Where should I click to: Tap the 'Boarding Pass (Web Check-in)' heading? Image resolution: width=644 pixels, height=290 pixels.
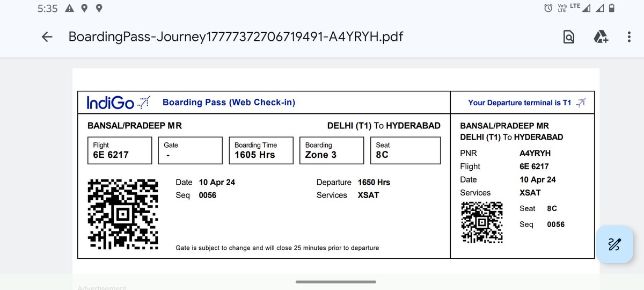coord(229,102)
